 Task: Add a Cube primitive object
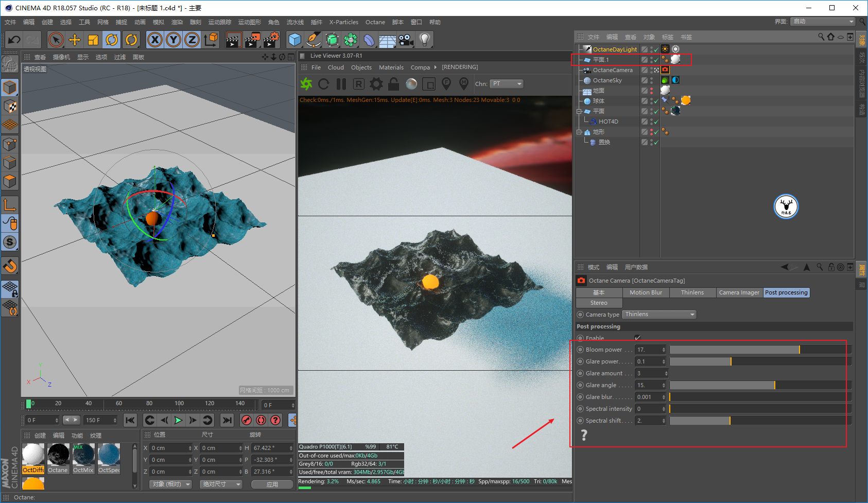click(294, 40)
